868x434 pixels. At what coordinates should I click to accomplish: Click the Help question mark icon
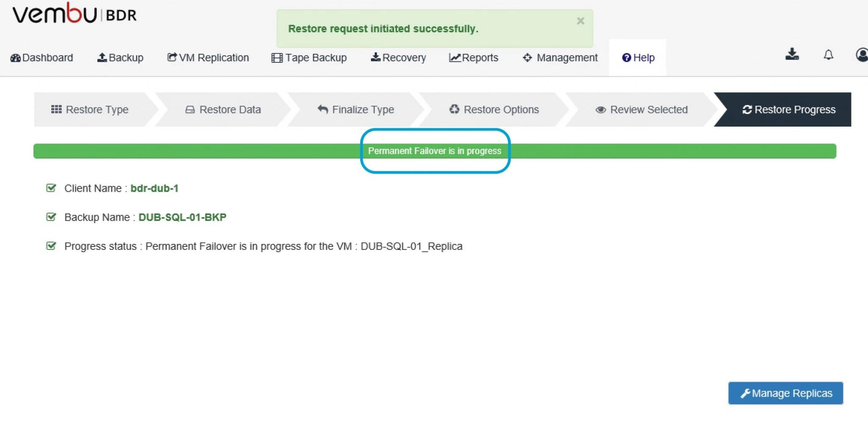(x=626, y=58)
